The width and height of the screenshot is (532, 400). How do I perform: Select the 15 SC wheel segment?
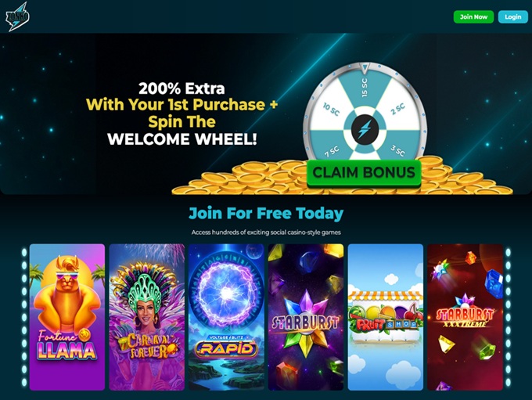pos(365,88)
